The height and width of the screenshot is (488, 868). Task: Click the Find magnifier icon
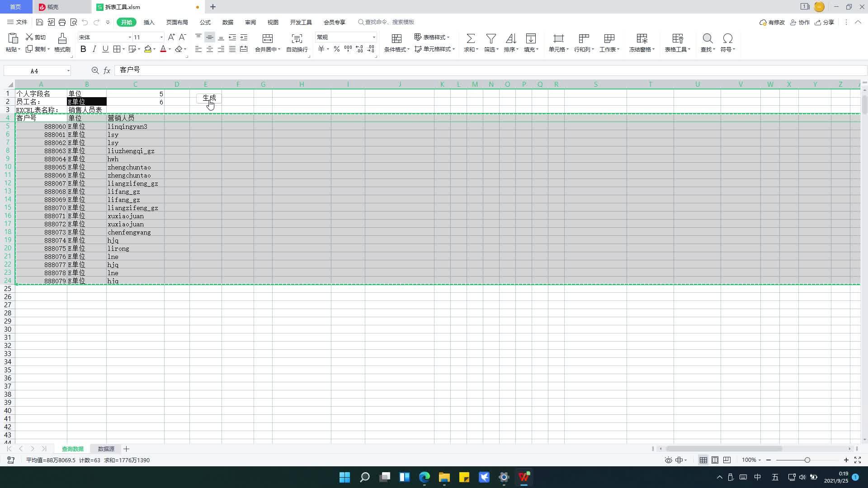(x=708, y=38)
